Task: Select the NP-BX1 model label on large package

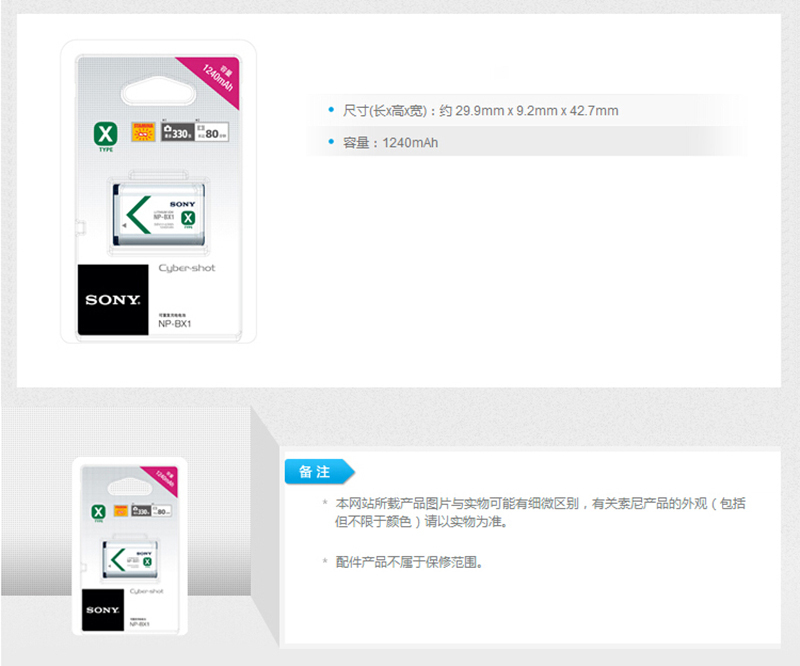Action: pos(175,324)
